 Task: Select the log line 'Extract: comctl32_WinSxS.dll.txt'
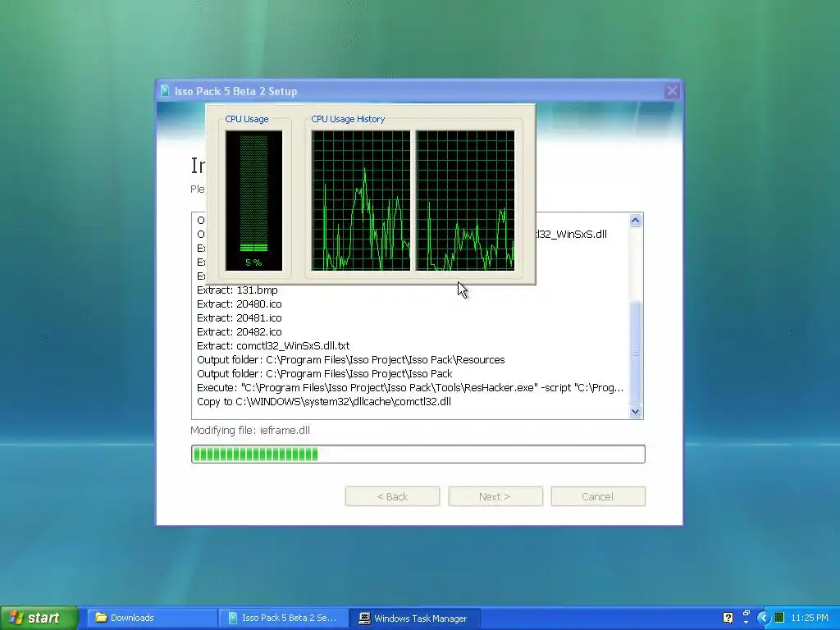(273, 345)
